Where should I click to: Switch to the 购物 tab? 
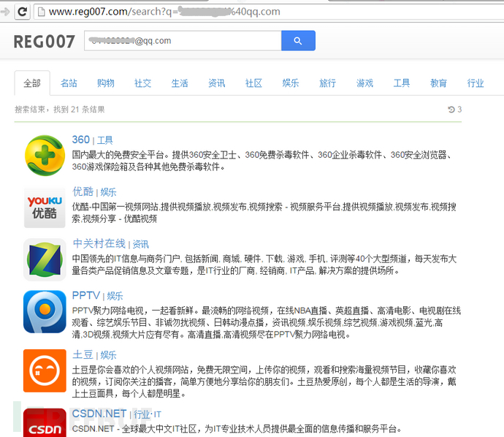[106, 83]
